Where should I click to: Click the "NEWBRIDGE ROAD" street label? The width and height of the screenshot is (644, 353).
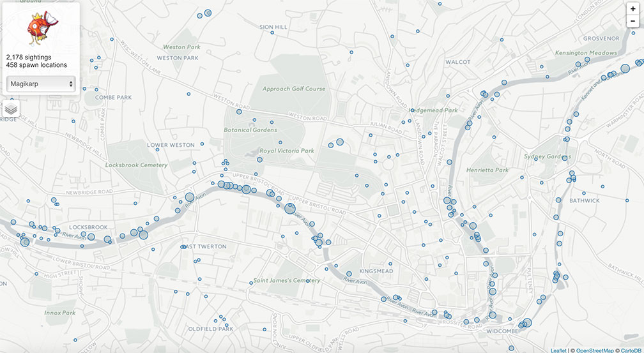pyautogui.click(x=89, y=192)
